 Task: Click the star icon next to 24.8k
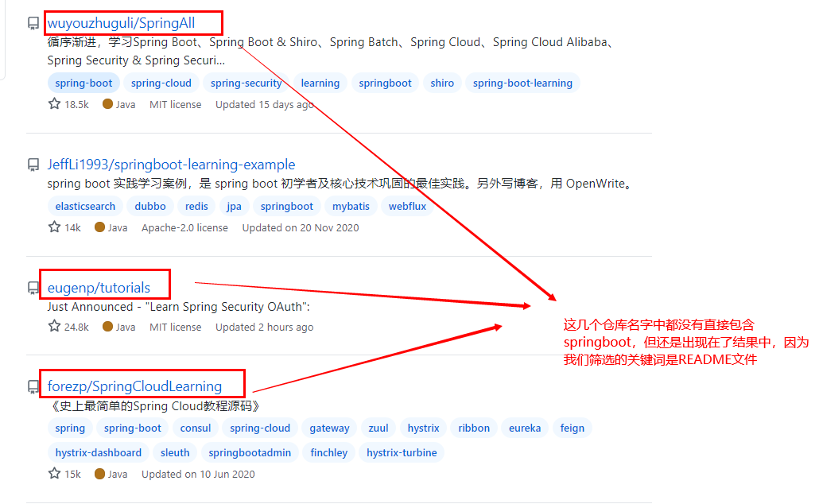pos(54,327)
